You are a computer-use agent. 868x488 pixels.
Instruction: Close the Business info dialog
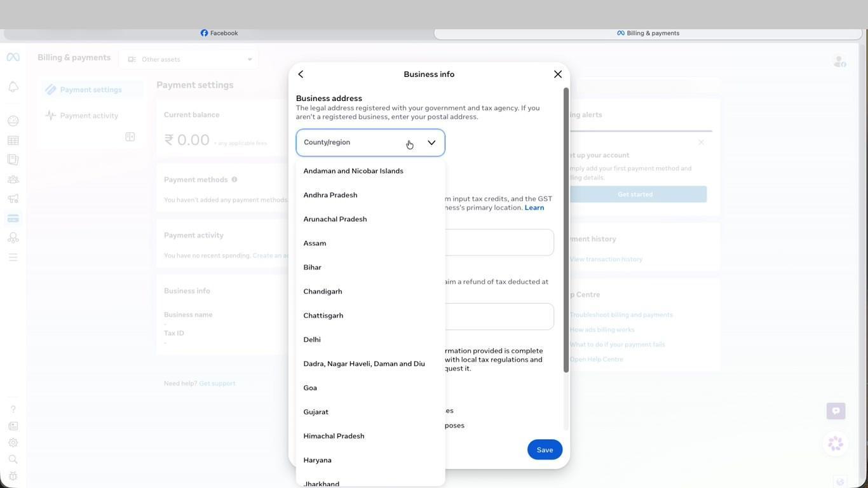click(x=558, y=74)
